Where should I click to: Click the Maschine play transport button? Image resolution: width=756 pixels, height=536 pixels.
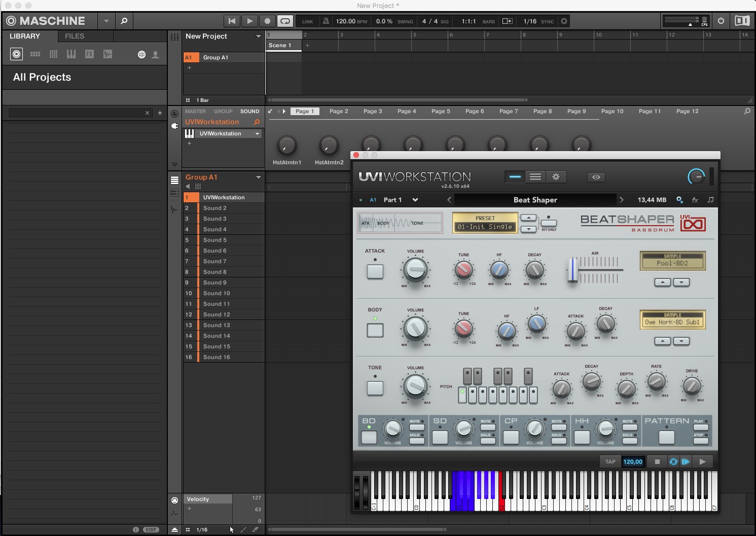point(249,21)
